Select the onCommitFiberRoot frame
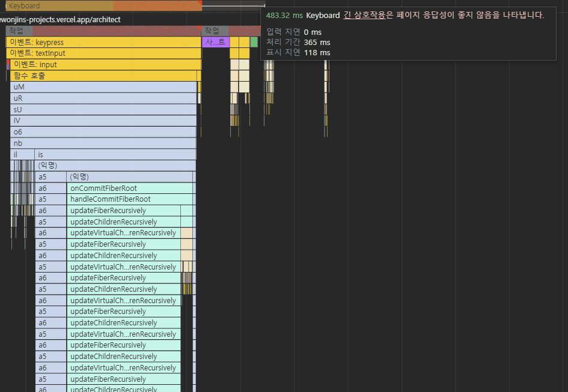This screenshot has height=392, width=568. point(129,188)
